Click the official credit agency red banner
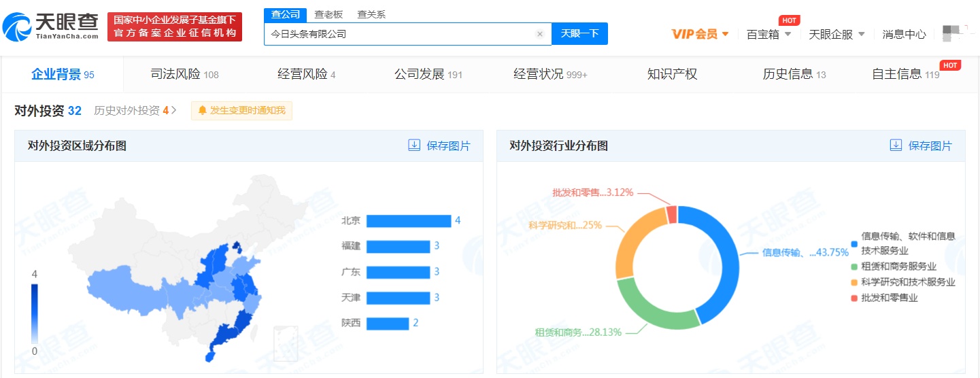 tap(175, 27)
